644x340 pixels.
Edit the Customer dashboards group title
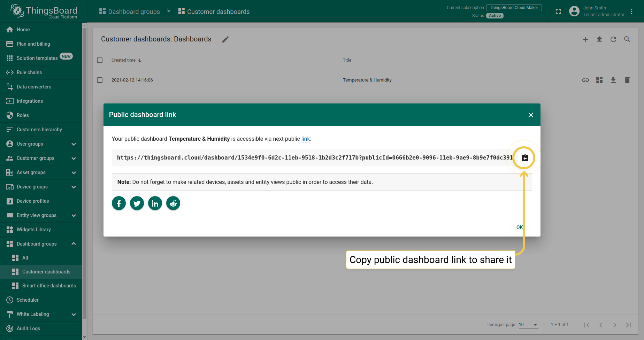point(225,39)
